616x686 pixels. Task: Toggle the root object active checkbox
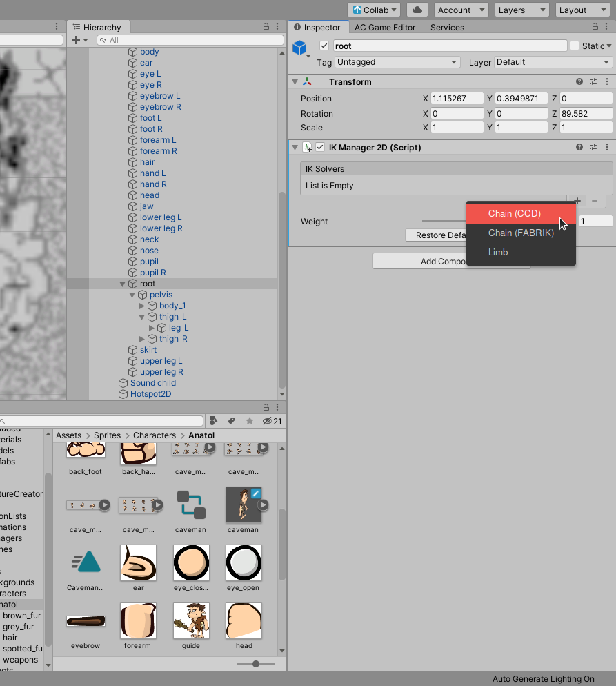pos(324,46)
